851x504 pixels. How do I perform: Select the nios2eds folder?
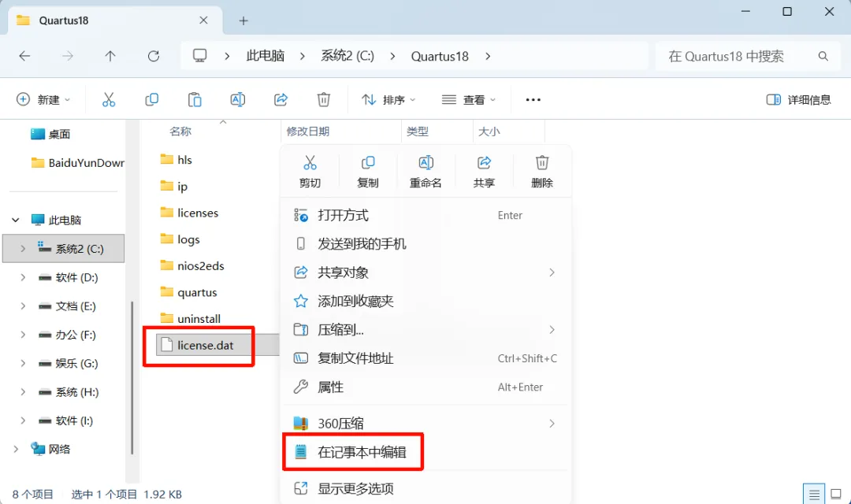click(x=191, y=266)
